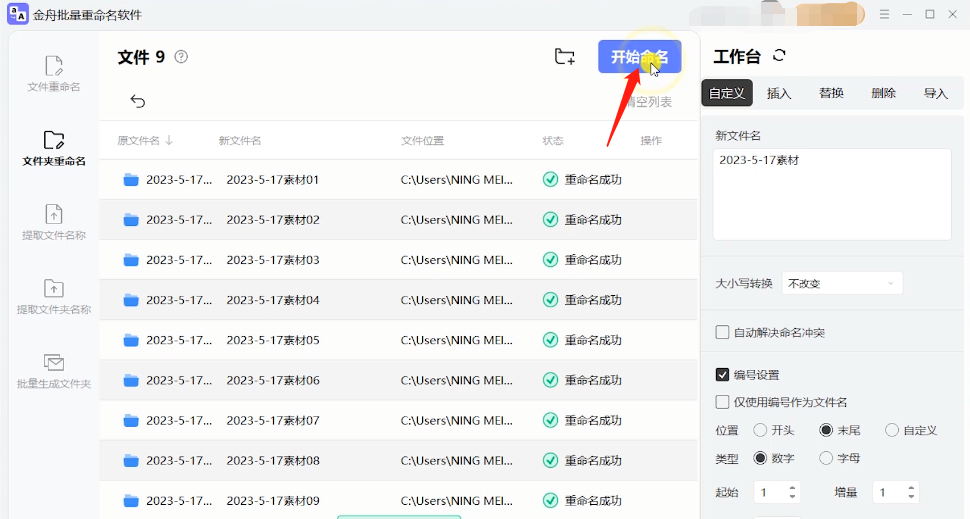Click the 新文件名 column header
970x519 pixels.
pos(239,140)
